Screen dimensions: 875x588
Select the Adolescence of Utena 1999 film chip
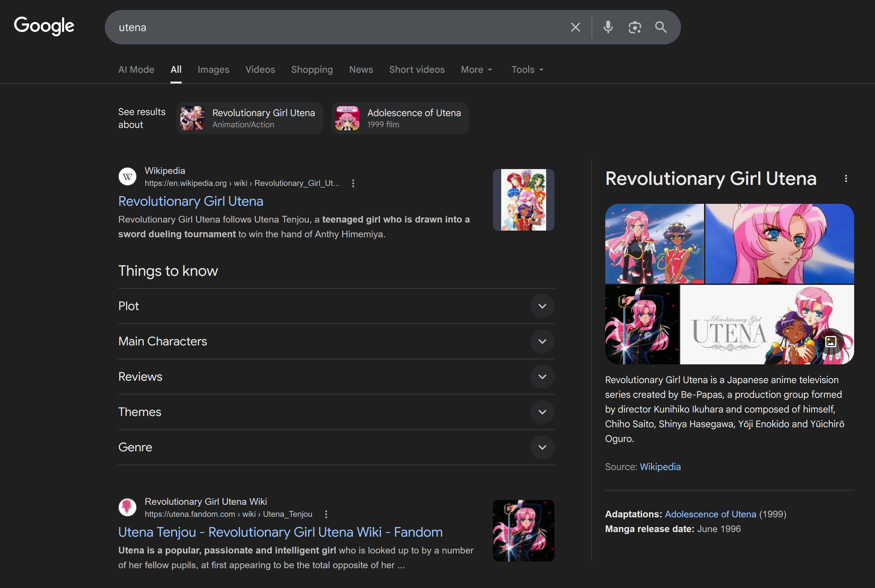coord(400,118)
